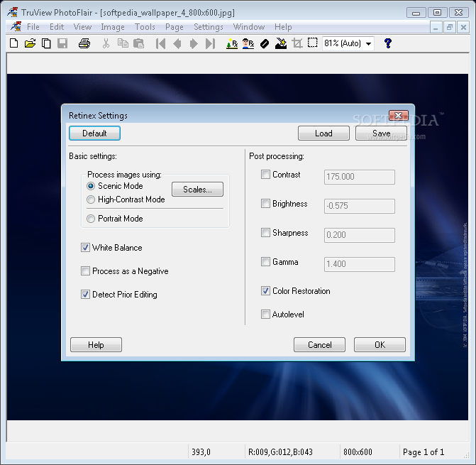
Task: Open the Image menu
Action: coord(113,27)
